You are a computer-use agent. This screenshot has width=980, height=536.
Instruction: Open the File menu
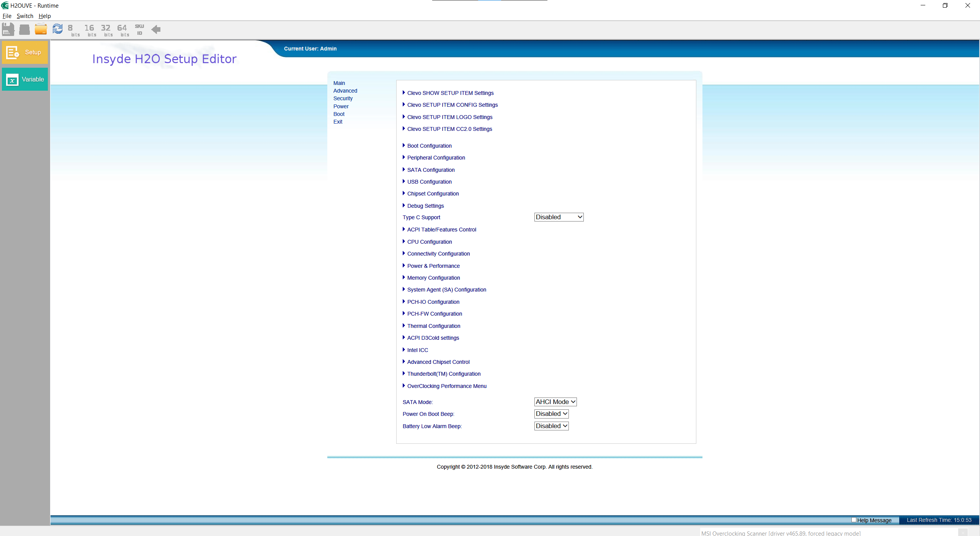[x=7, y=16]
